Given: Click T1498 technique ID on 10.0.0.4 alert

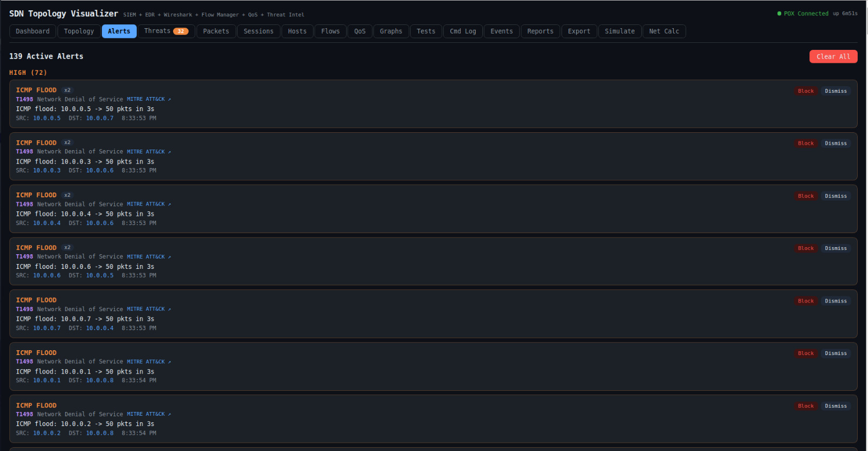Looking at the screenshot, I should point(24,204).
